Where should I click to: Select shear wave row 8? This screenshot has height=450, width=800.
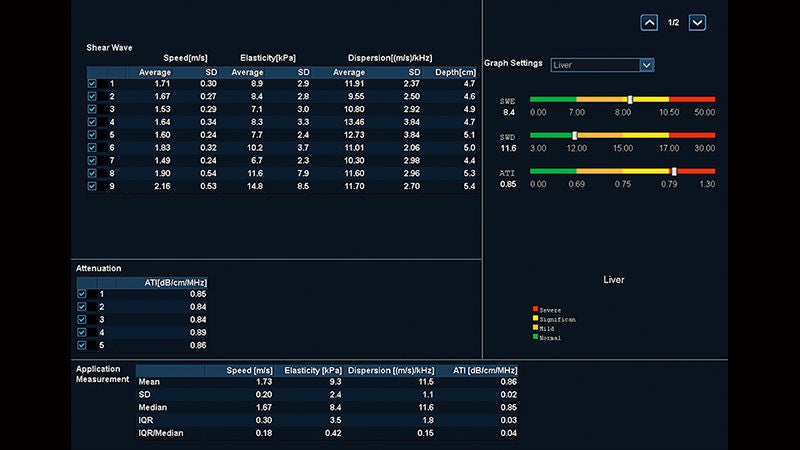pyautogui.click(x=281, y=173)
